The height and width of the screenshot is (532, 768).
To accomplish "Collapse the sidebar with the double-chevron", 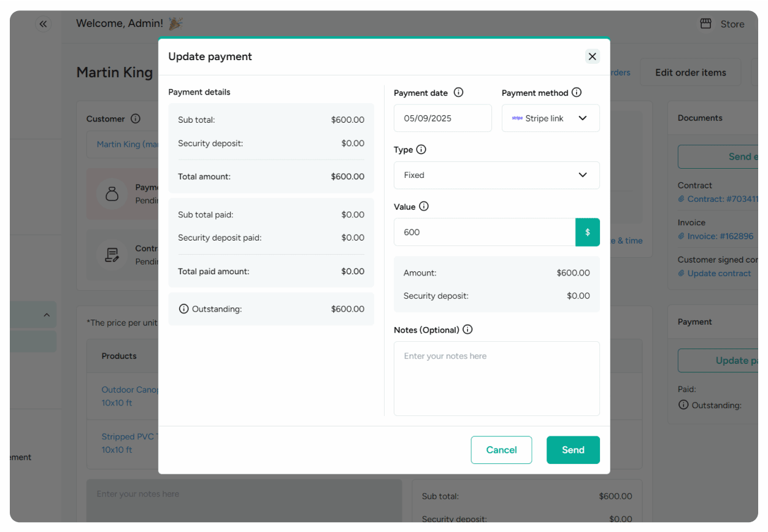I will pyautogui.click(x=42, y=23).
